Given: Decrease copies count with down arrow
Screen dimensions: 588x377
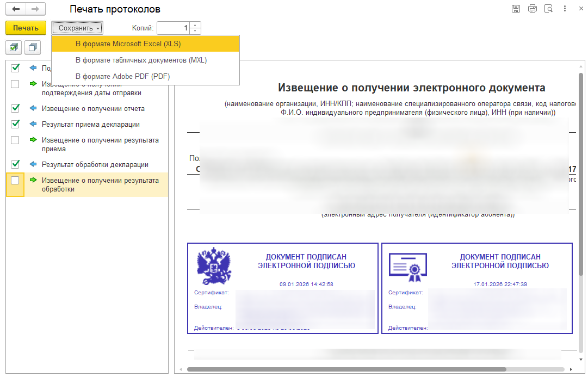Looking at the screenshot, I should tap(195, 31).
